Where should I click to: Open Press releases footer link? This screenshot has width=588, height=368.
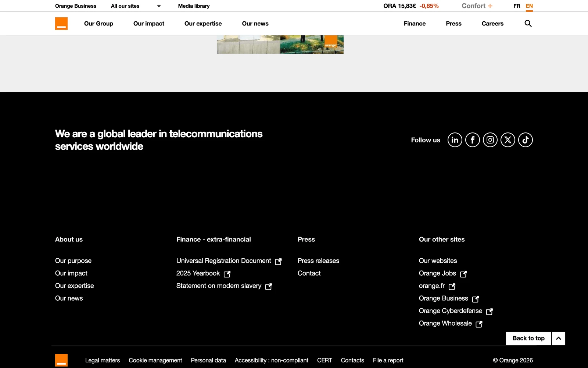click(318, 261)
